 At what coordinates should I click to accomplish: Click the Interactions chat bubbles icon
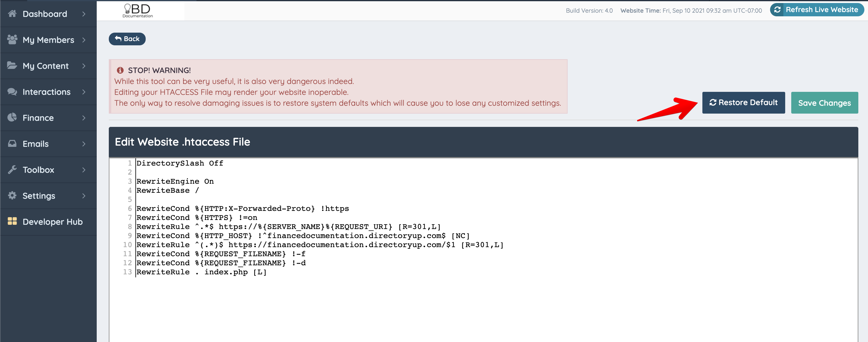12,92
